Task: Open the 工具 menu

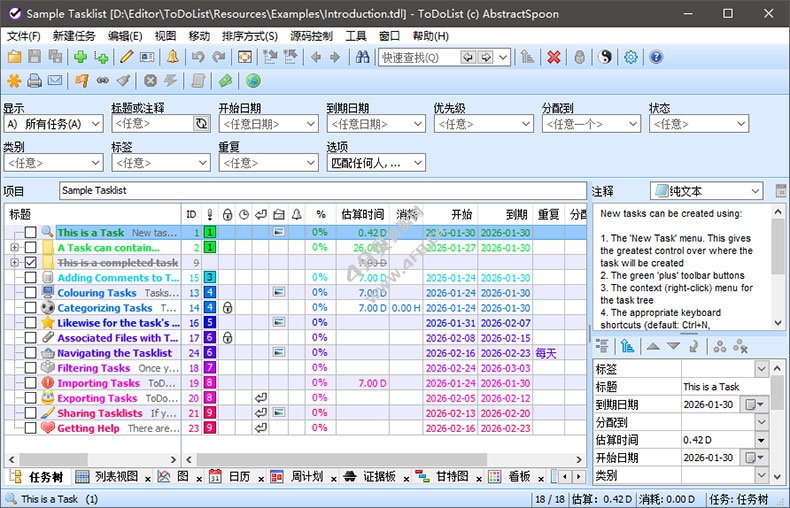Action: tap(356, 36)
